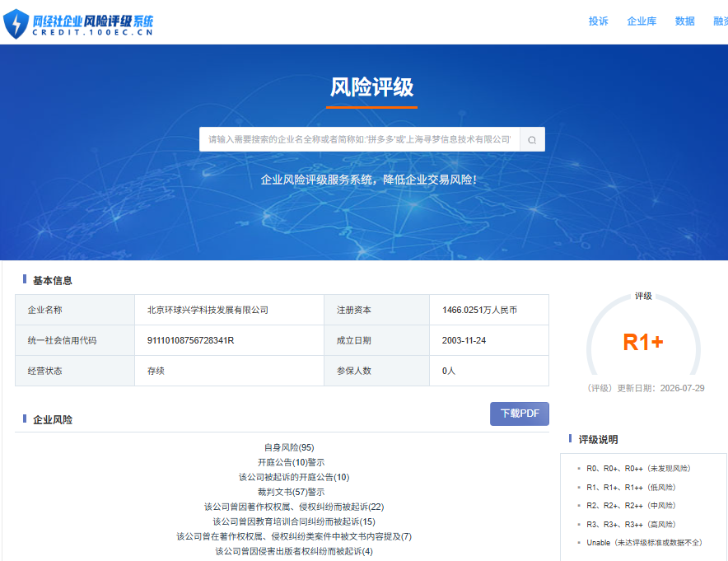Expand 裁判文书(57)警示 entry

291,492
